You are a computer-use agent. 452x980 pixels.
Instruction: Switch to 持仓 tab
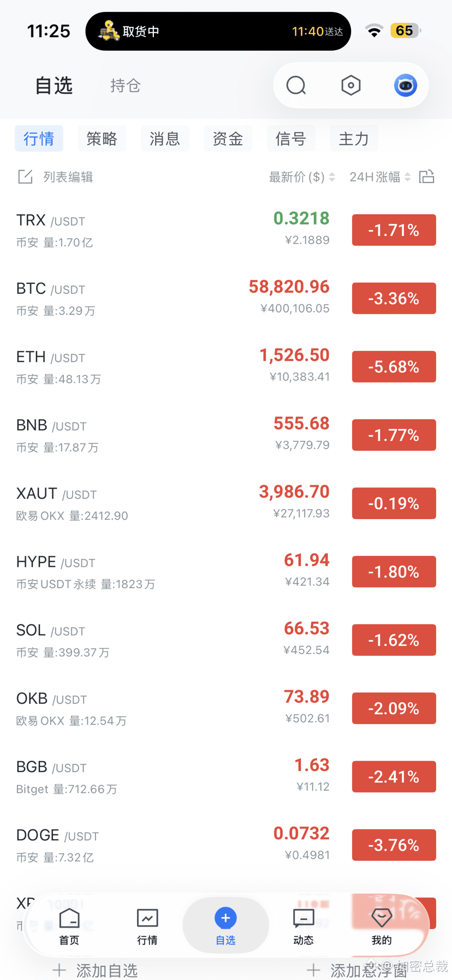pos(126,86)
